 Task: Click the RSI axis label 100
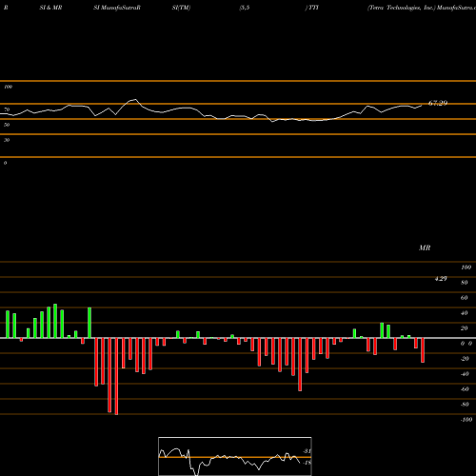8,87
